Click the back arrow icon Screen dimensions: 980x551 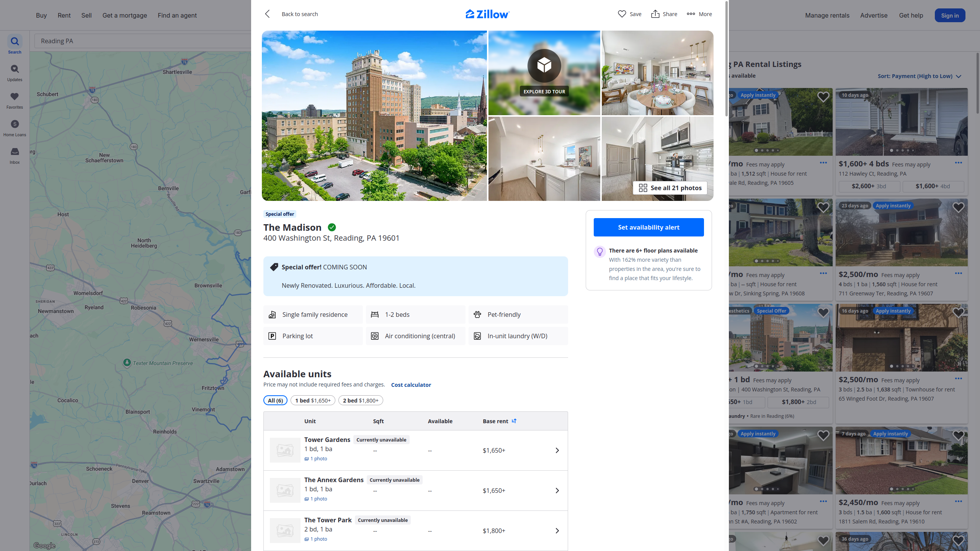point(267,14)
